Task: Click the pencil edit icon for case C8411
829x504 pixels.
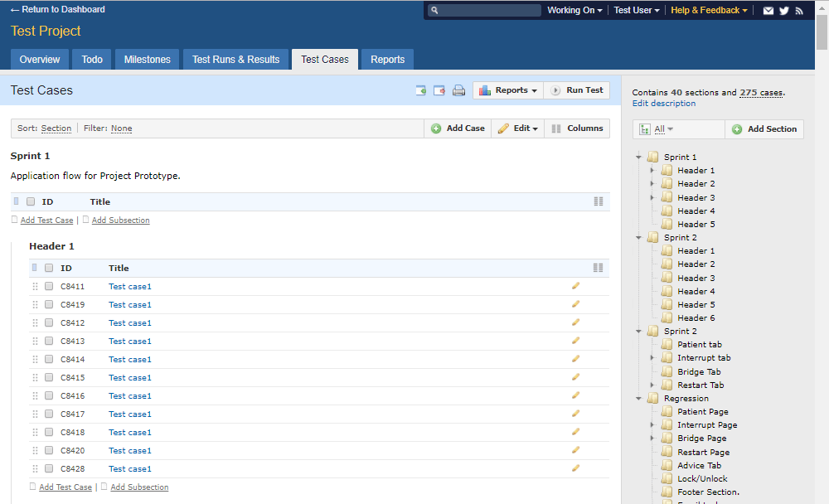Action: pyautogui.click(x=575, y=286)
